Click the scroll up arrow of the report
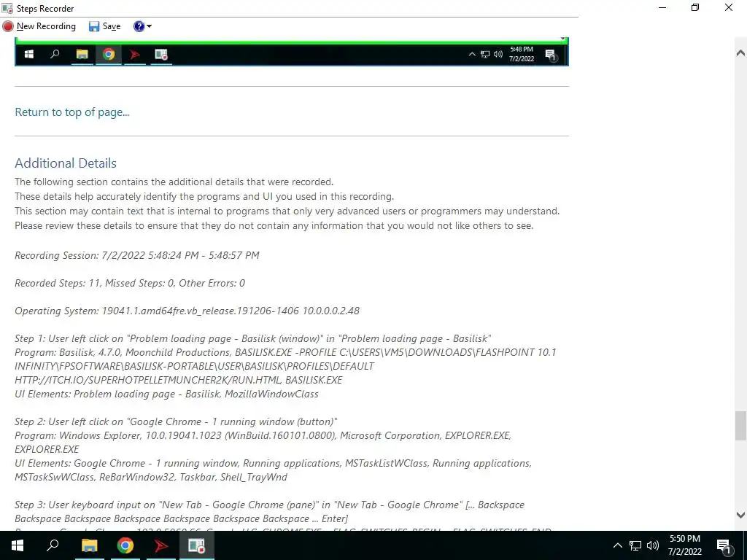This screenshot has width=747, height=560. tap(740, 52)
